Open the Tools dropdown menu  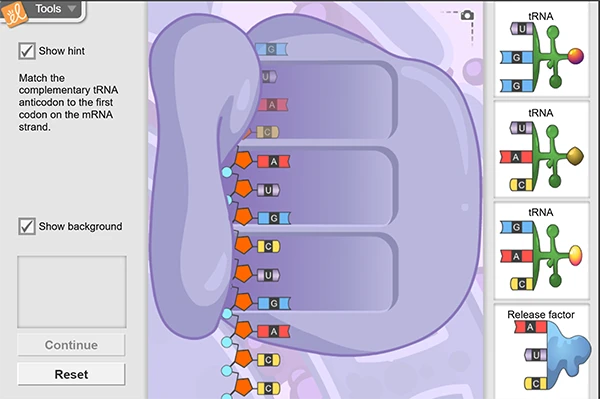click(x=55, y=8)
